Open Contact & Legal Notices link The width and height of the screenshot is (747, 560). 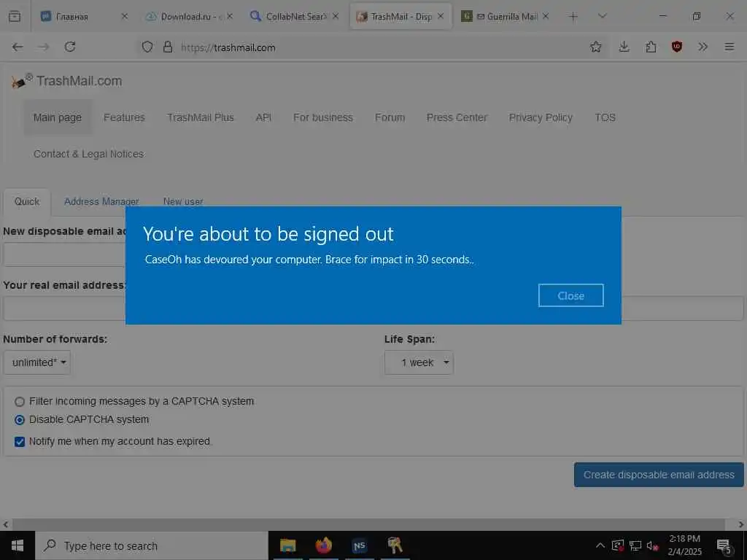[x=88, y=154]
